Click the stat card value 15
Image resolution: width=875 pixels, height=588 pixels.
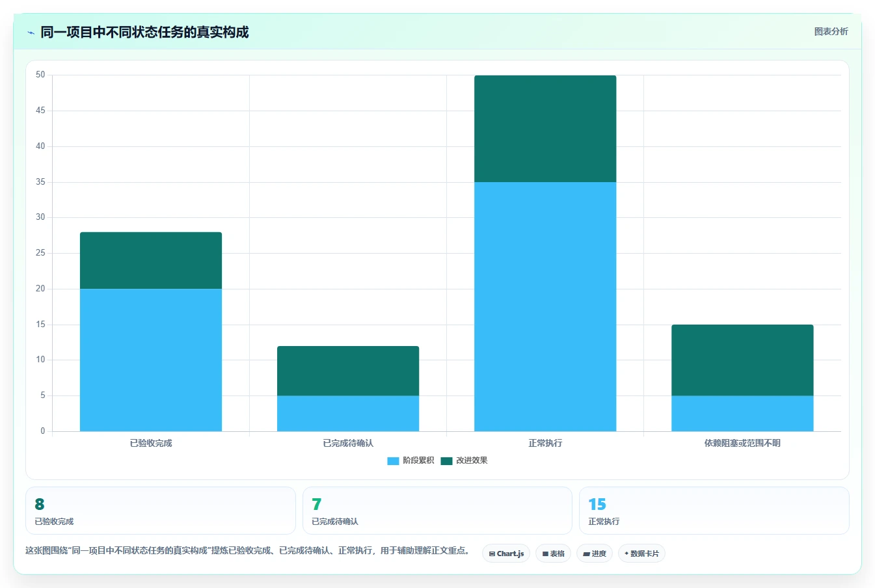(597, 504)
